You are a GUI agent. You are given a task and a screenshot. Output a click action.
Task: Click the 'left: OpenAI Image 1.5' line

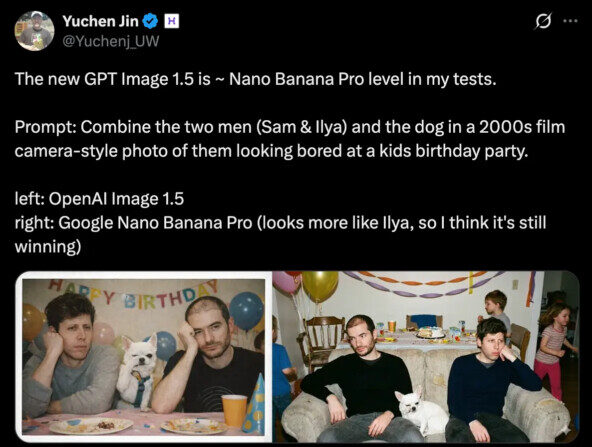coord(99,199)
